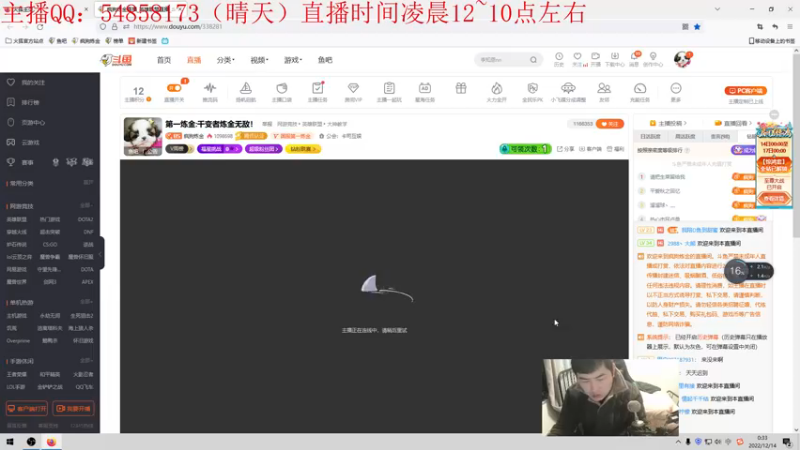Screen dimensions: 800x450
Task: Expand 直播回看 arrow in right panel
Action: (x=734, y=123)
